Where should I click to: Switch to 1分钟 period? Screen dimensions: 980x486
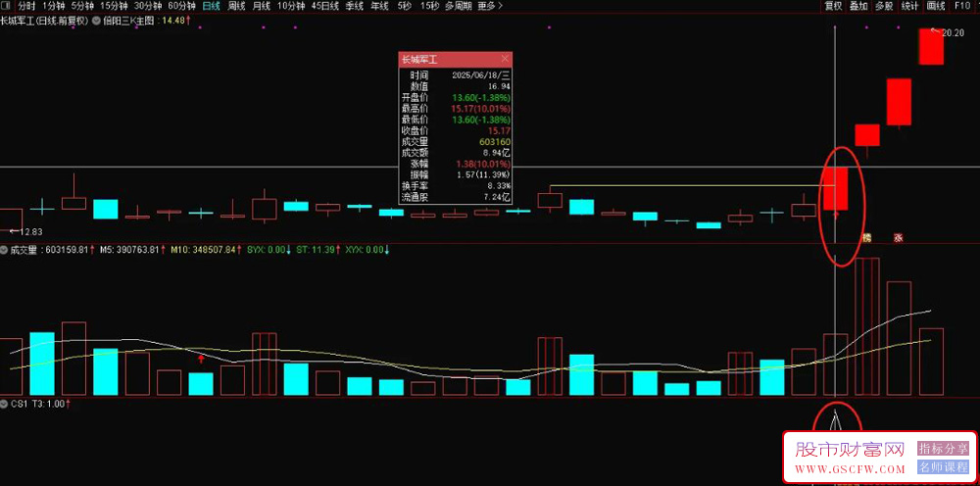[53, 6]
